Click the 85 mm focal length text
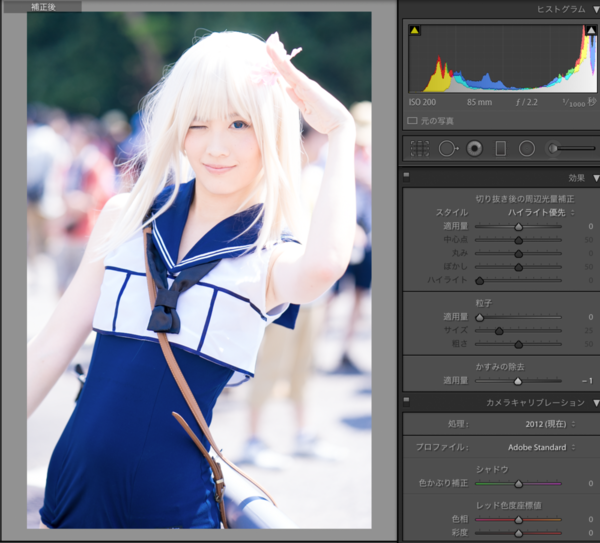The height and width of the screenshot is (543, 600). point(479,102)
